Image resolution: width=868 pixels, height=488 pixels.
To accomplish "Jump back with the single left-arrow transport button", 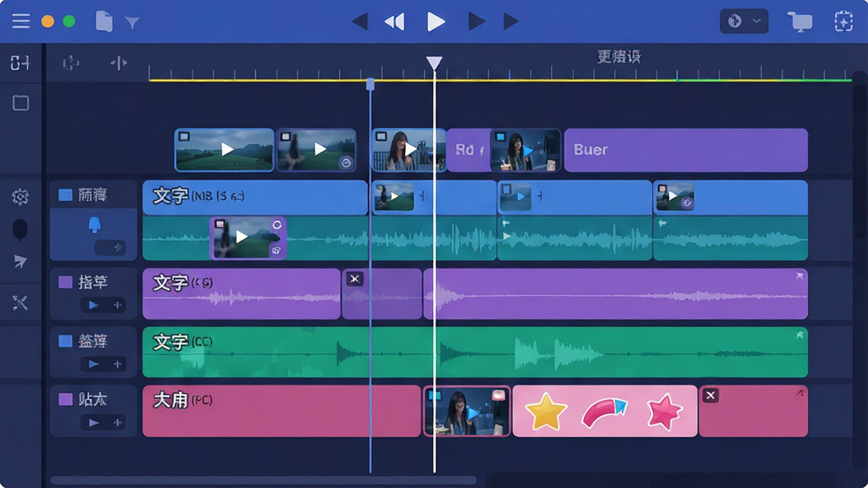I will coord(359,21).
